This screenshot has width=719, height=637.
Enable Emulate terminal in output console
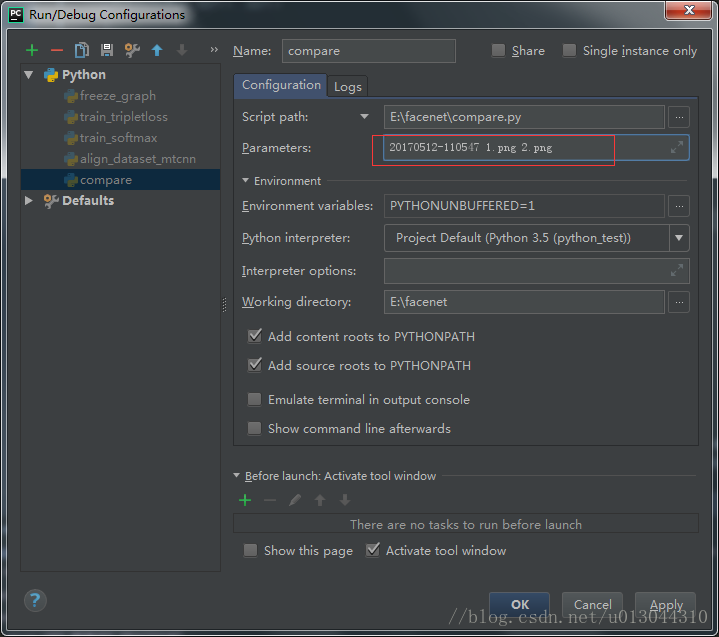click(x=254, y=399)
